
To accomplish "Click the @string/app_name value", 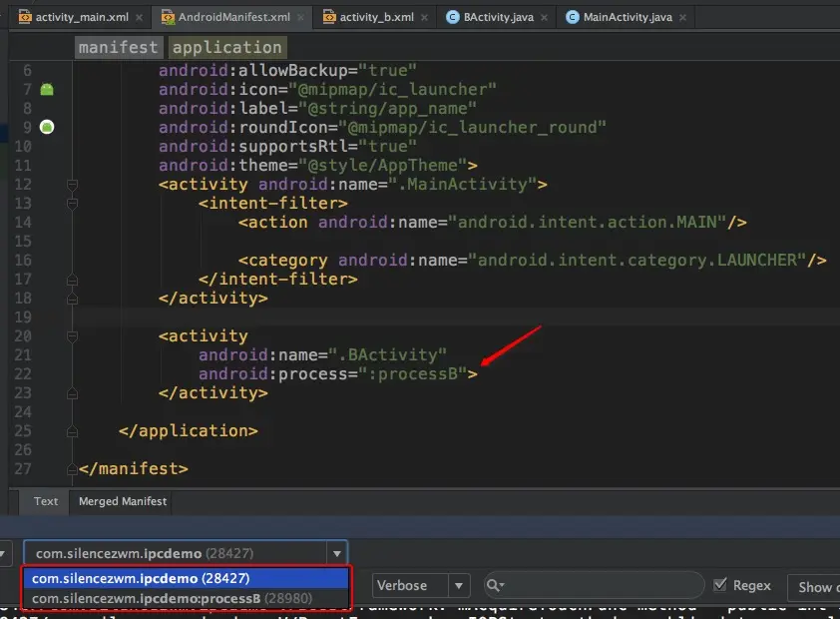I will [x=387, y=108].
